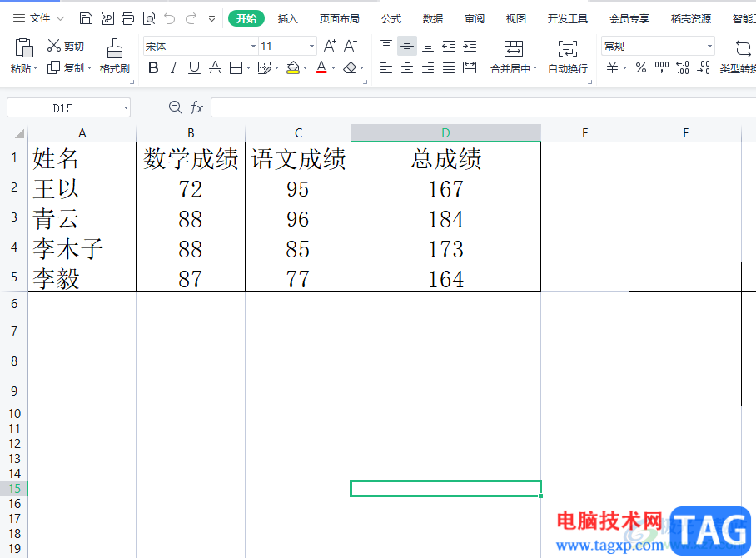Copy selection with 复制
756x558 pixels.
[x=66, y=68]
